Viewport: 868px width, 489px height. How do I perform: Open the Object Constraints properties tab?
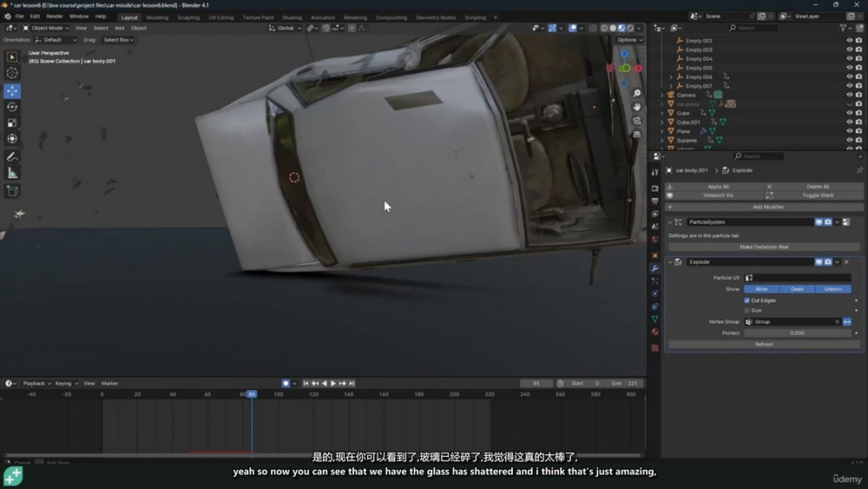pos(654,307)
